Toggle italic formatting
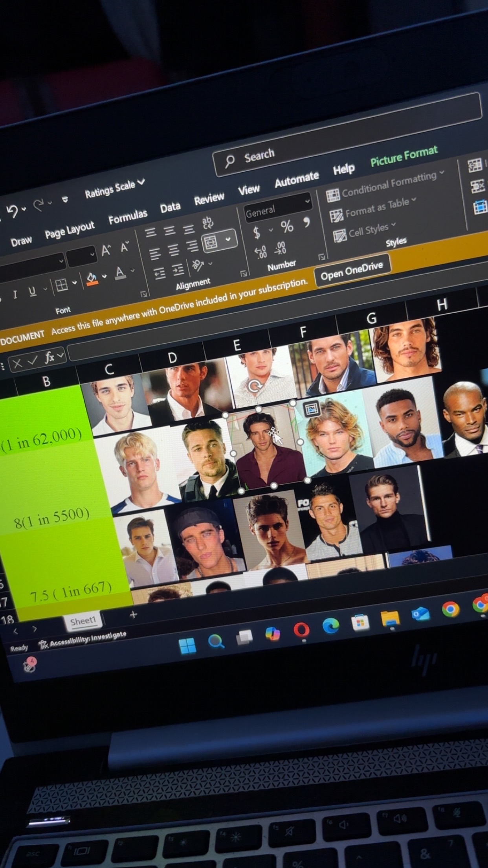This screenshot has width=488, height=868. point(15,294)
